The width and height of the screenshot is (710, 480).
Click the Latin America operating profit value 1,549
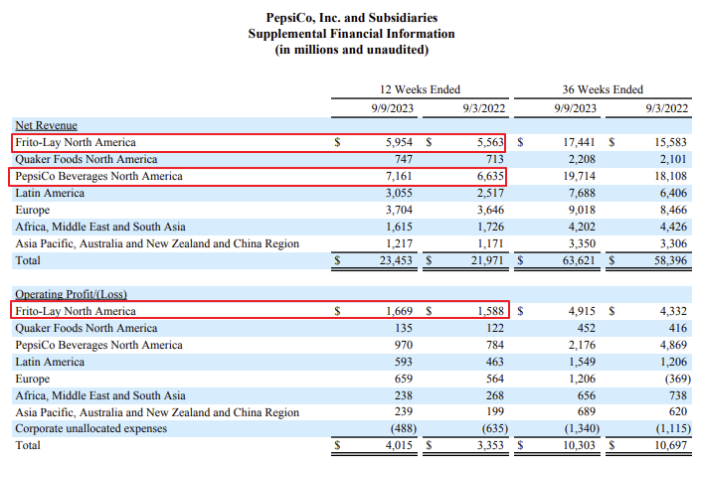(582, 362)
